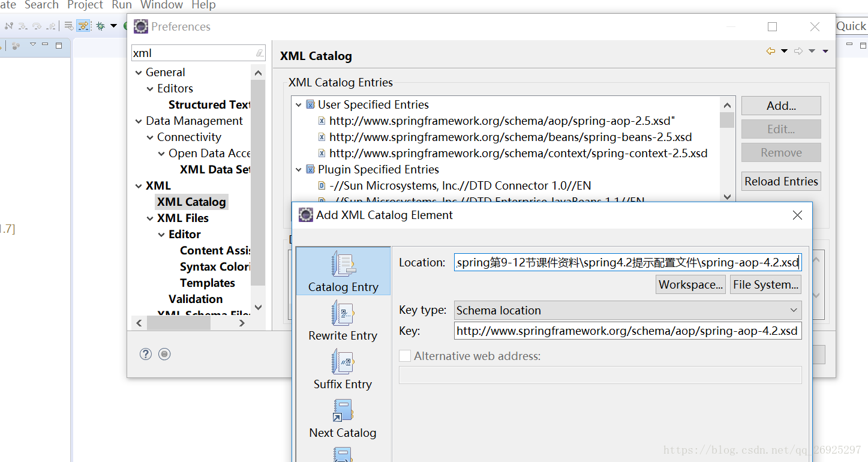Click the Drop to Frame toolbar icon
Viewport: 868px width, 462px height.
[x=69, y=26]
